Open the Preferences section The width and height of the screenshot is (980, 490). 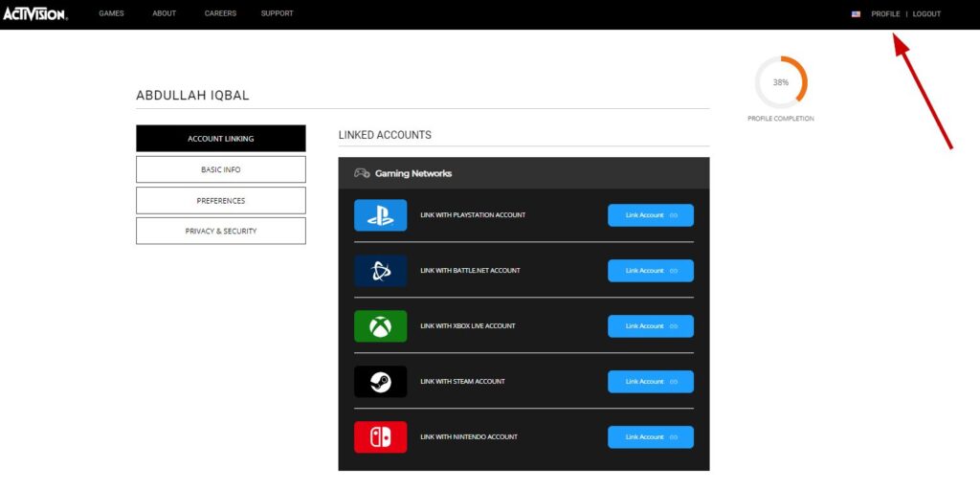[221, 201]
